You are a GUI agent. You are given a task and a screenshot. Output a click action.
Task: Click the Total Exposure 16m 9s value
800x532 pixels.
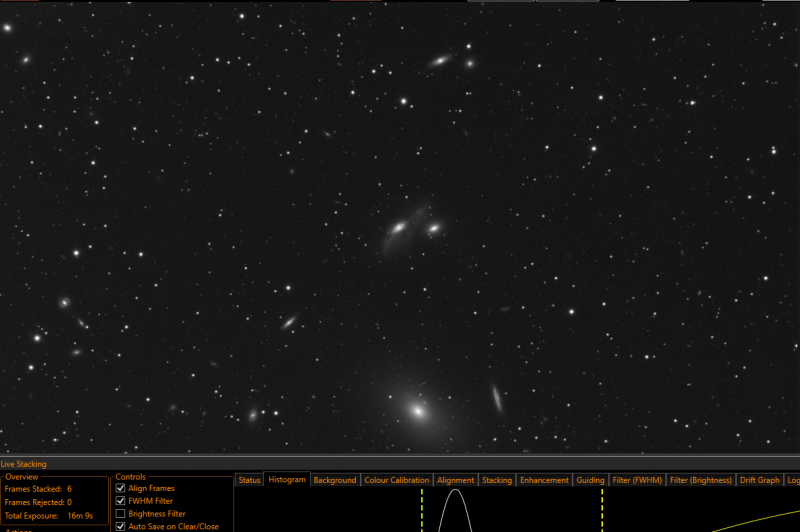(x=80, y=516)
